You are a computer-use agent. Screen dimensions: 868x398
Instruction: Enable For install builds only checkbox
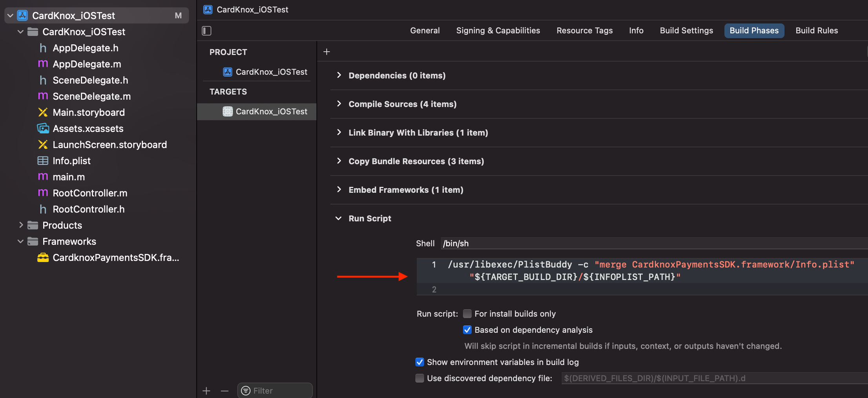(467, 314)
